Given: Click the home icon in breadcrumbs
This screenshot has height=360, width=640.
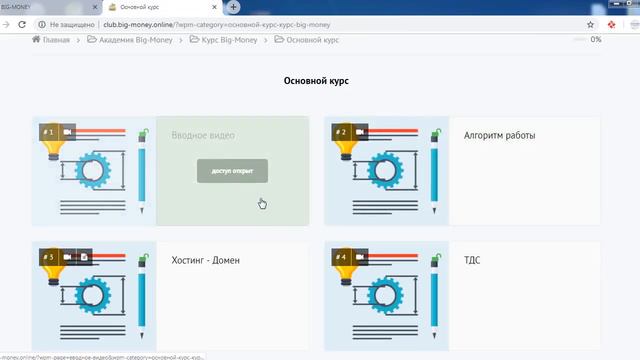Looking at the screenshot, I should [36, 39].
